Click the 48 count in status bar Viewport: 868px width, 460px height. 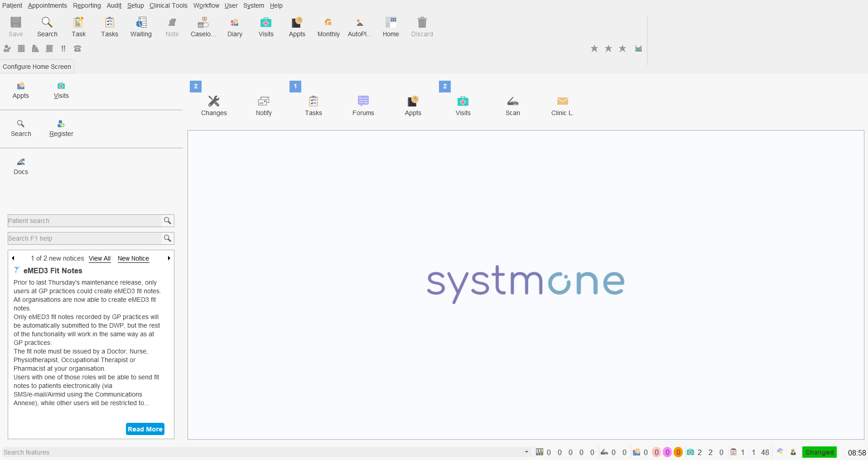point(765,452)
